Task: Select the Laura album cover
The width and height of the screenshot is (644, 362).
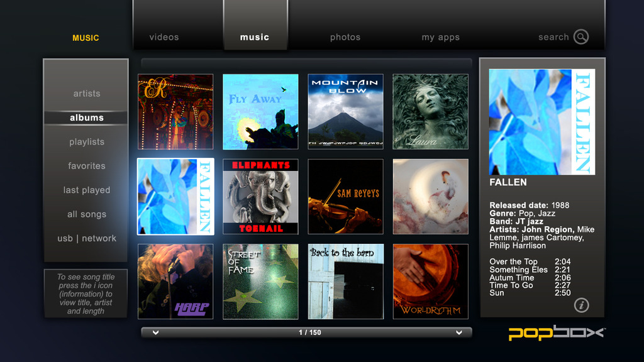Action: (430, 112)
